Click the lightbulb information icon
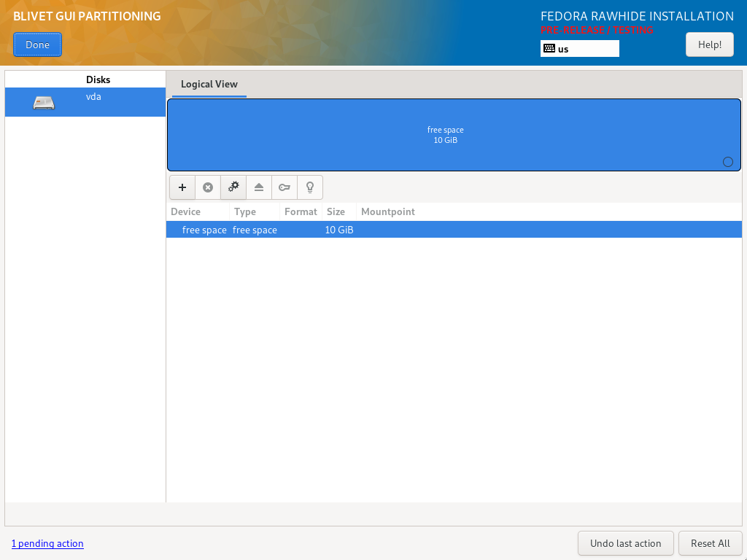 tap(310, 187)
